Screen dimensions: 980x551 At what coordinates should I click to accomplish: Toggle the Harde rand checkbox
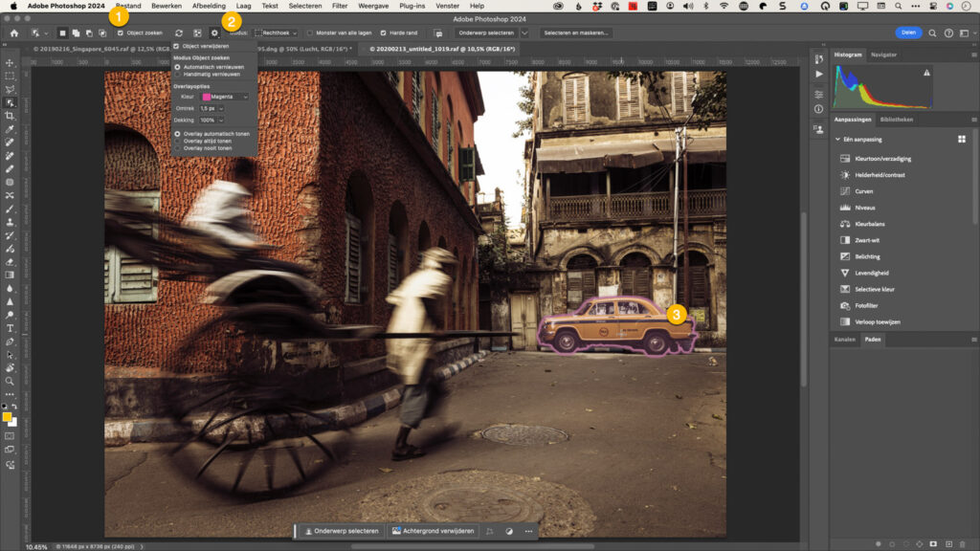pyautogui.click(x=383, y=33)
